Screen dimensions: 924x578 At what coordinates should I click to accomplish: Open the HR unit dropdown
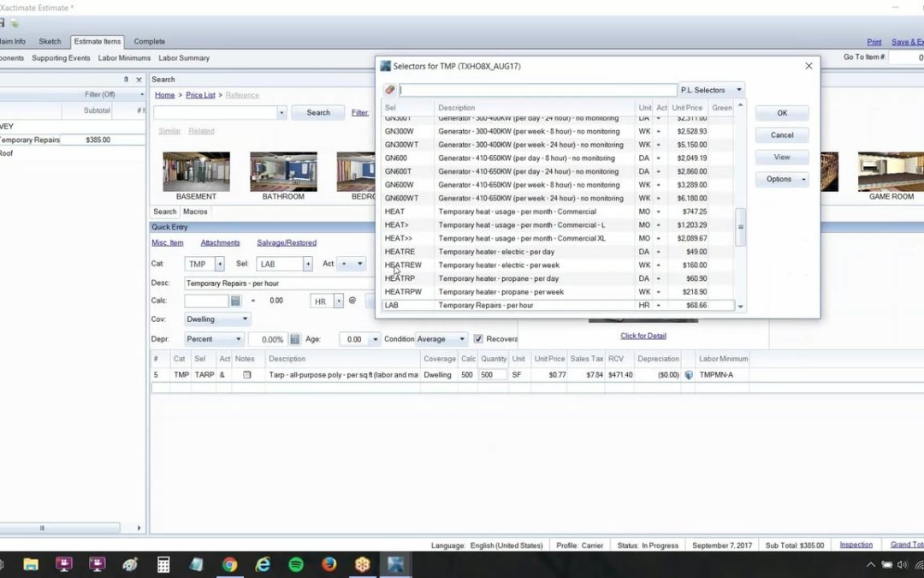[338, 301]
